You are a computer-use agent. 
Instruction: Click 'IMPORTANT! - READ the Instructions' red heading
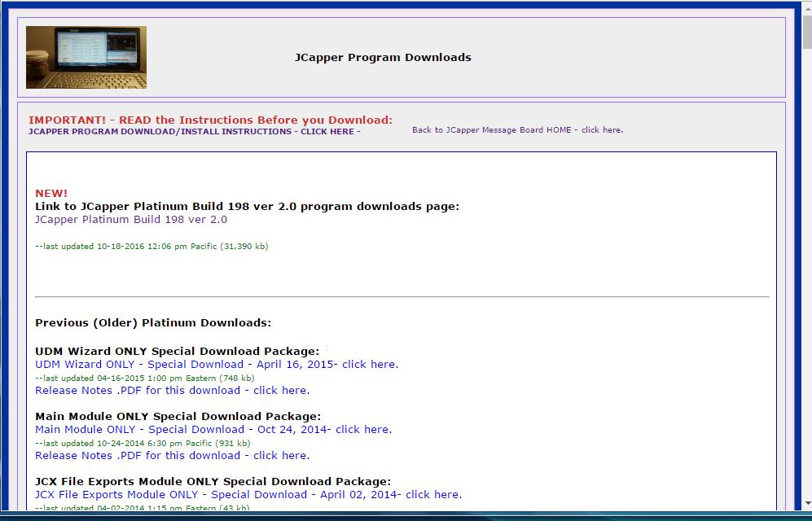210,120
